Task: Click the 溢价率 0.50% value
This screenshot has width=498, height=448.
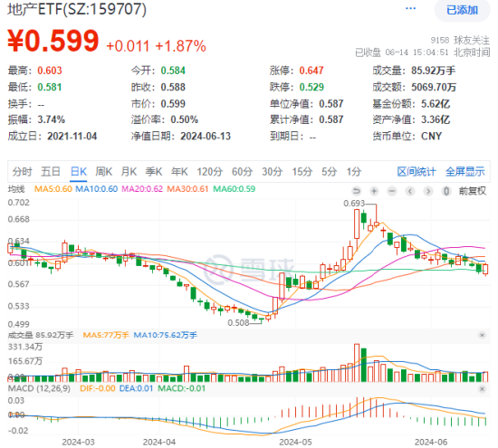Action: pos(185,119)
